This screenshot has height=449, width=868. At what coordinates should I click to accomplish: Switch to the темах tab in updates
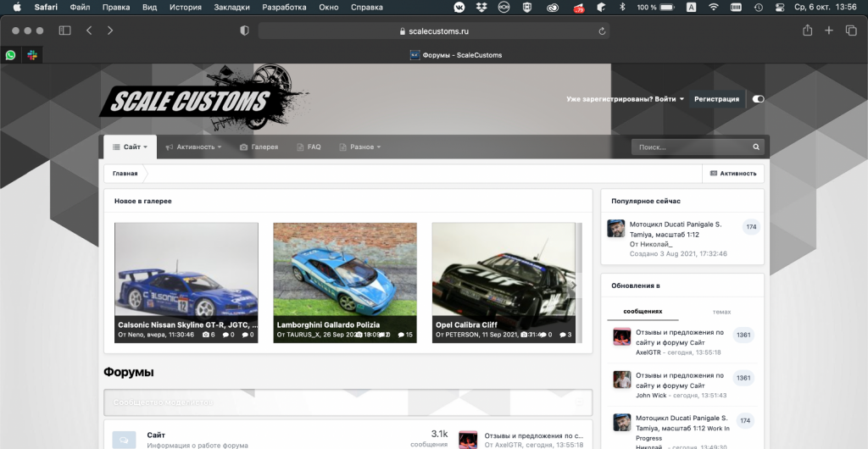(x=721, y=312)
